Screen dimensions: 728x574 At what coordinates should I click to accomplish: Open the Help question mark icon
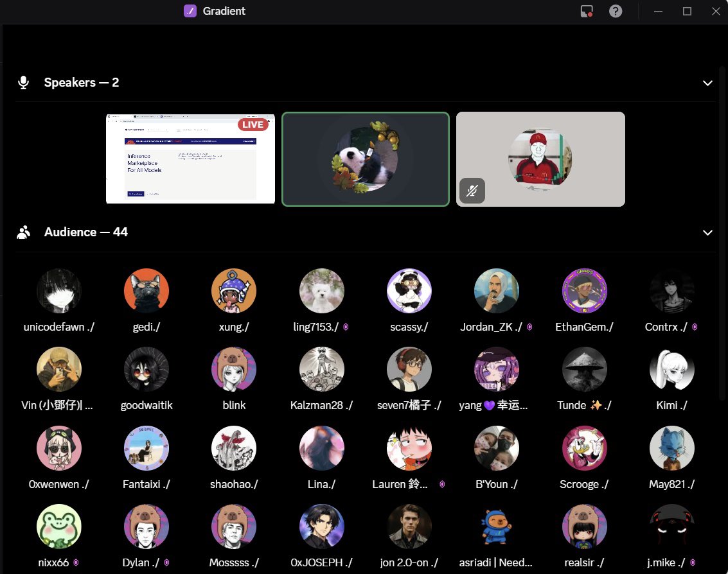[x=615, y=11]
